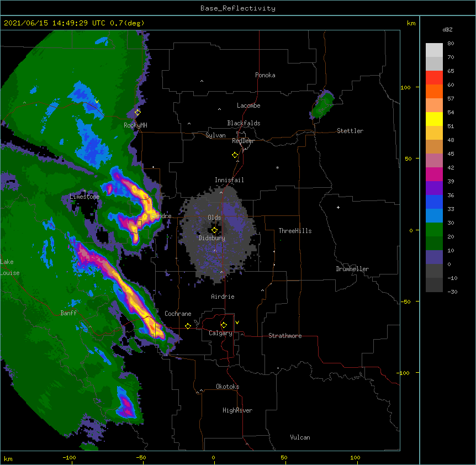This screenshot has height=465, width=476.
Task: Pick the dark orange 57-60 dBZ legend color
Action: coord(434,91)
